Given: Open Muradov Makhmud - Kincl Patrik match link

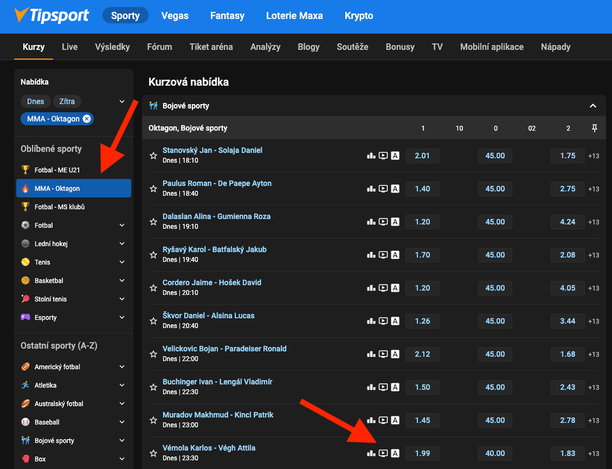Looking at the screenshot, I should tap(218, 415).
